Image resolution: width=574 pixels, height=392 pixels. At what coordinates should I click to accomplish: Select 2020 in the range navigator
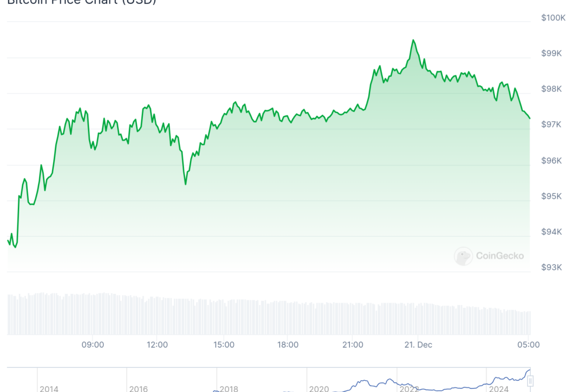click(318, 388)
